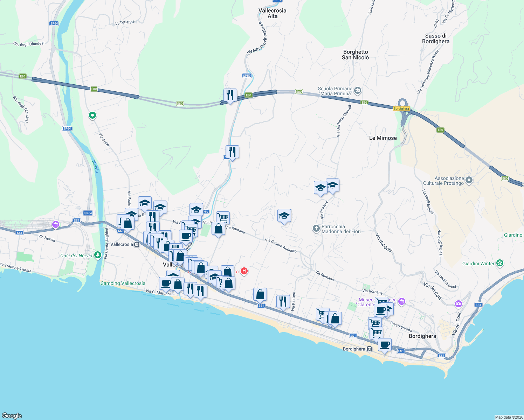Select the Oasi del Nervia park tree icon
The image size is (524, 420).
click(98, 255)
